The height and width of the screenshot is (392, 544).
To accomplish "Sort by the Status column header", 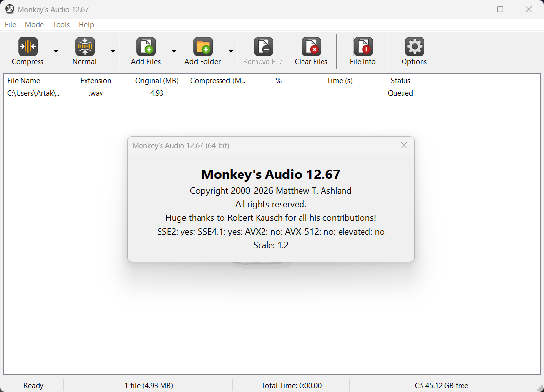I will 401,81.
